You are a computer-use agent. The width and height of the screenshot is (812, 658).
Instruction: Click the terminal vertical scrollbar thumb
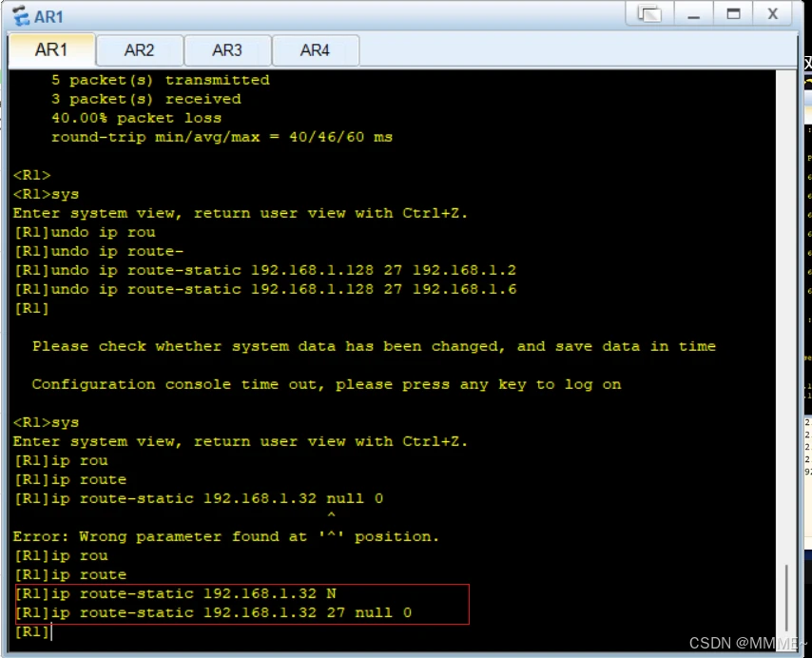[x=788, y=601]
